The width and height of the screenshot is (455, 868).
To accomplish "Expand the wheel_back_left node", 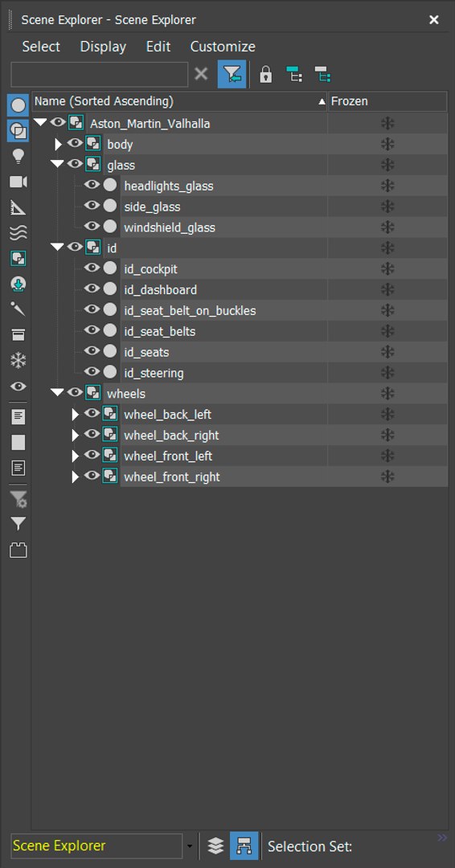I will point(76,415).
